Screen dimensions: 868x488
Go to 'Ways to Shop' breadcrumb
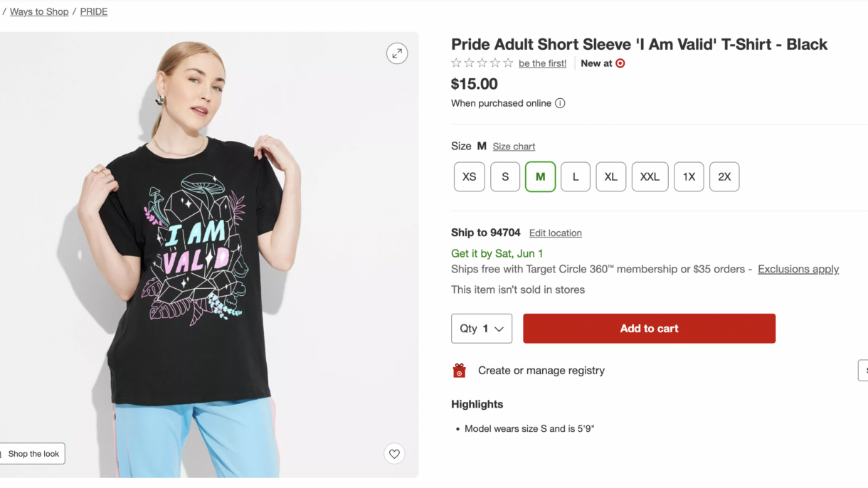coord(39,12)
